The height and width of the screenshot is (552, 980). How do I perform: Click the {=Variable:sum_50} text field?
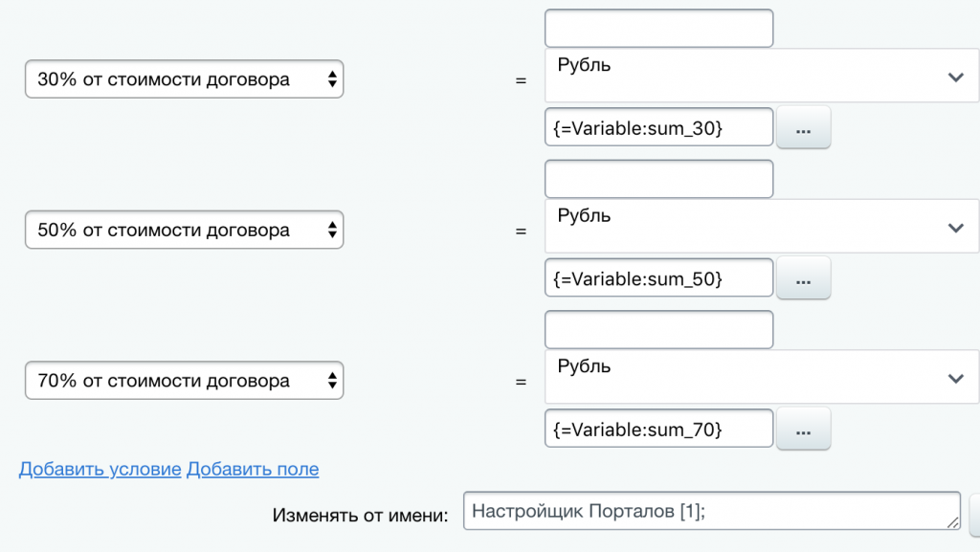658,278
